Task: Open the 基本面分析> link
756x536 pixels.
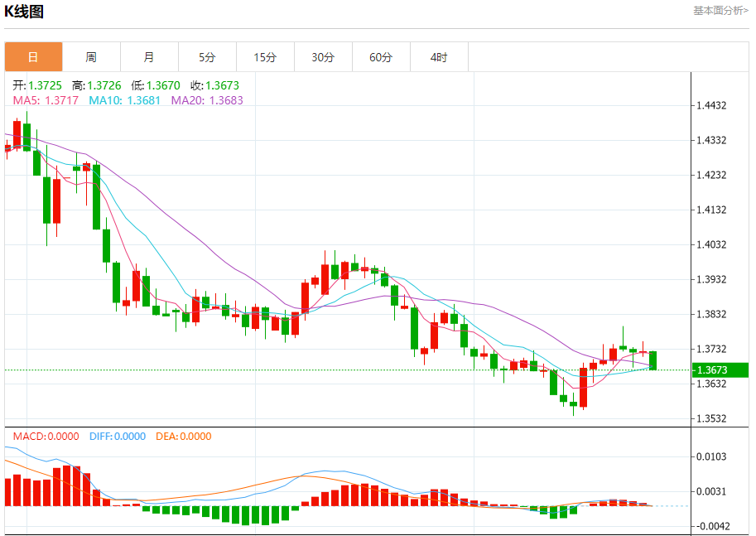Action: [x=720, y=10]
